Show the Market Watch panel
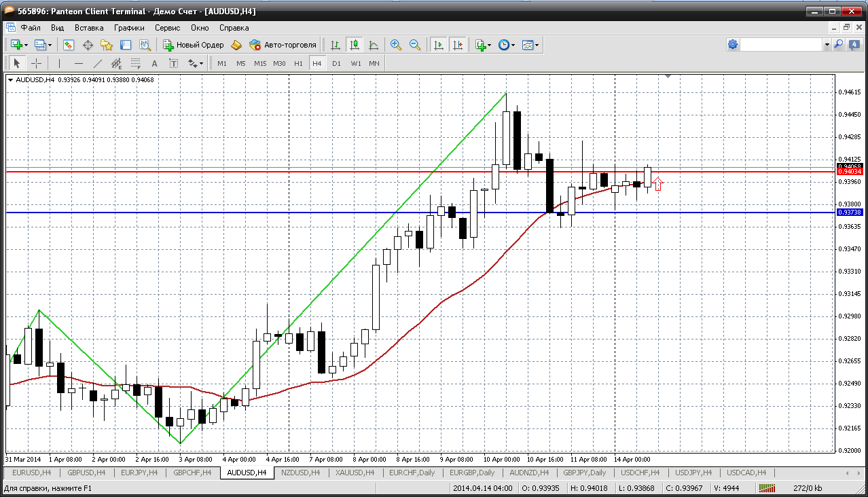The height and width of the screenshot is (497, 868). pos(69,45)
